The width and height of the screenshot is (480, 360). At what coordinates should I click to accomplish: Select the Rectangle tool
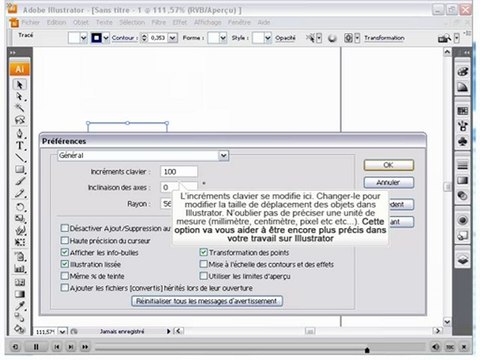[x=20, y=170]
